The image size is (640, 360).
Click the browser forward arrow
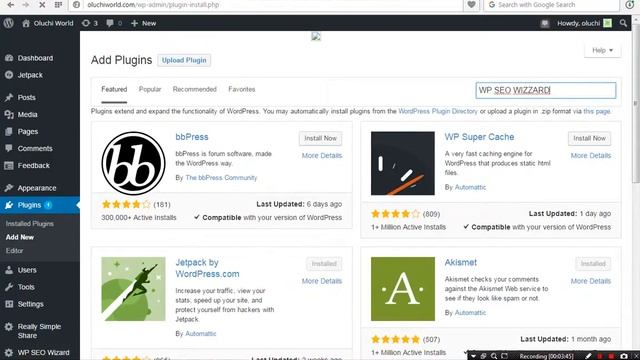click(x=26, y=4)
